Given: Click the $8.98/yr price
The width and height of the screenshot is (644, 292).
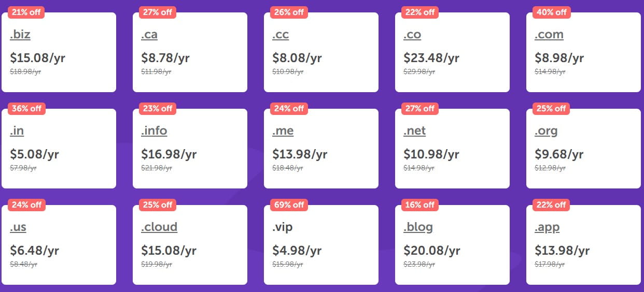Looking at the screenshot, I should (559, 58).
